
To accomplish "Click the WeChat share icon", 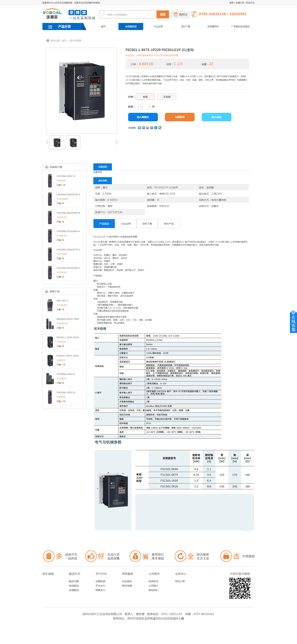I will click(160, 128).
